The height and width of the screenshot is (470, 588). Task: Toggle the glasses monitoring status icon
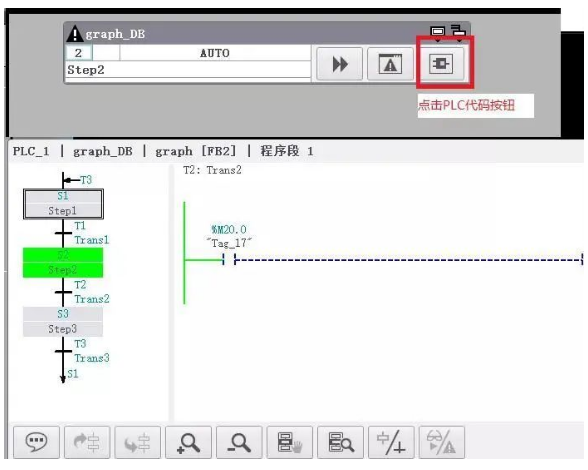442,442
